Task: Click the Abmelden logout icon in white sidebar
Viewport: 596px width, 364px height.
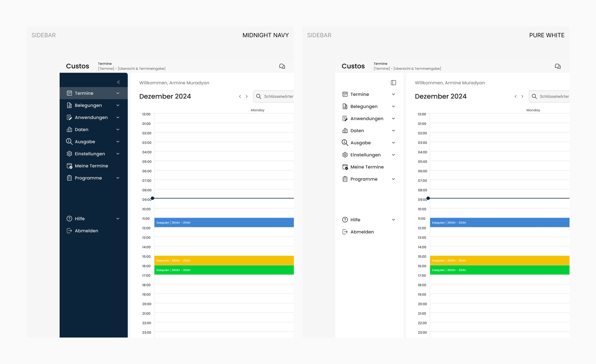Action: coord(345,232)
